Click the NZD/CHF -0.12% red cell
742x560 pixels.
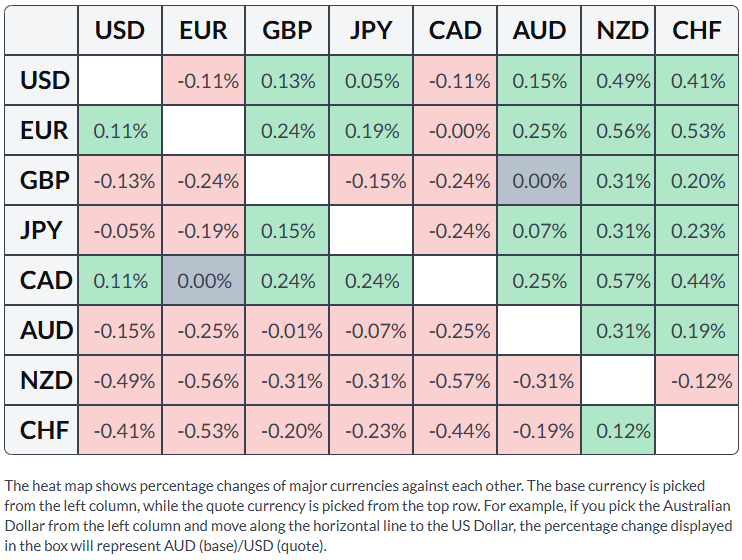(697, 381)
